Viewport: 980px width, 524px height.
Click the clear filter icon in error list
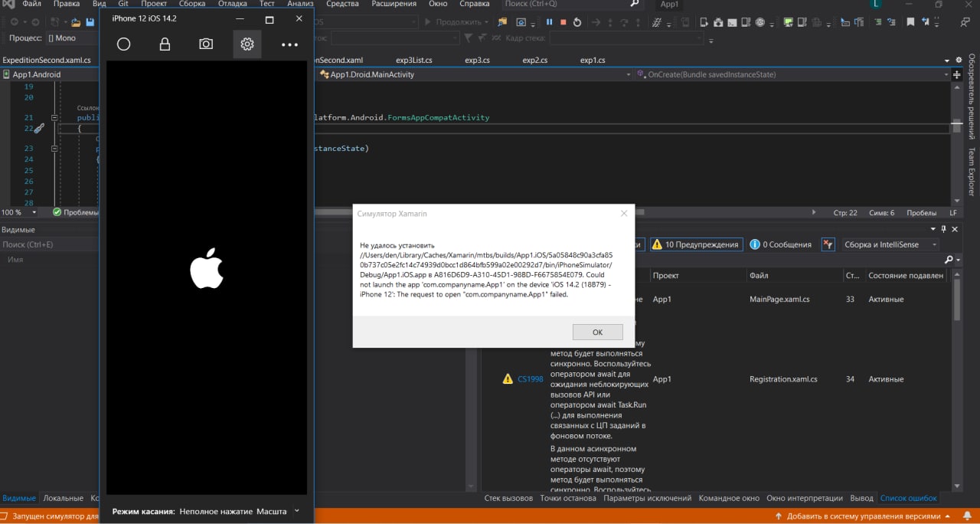828,244
